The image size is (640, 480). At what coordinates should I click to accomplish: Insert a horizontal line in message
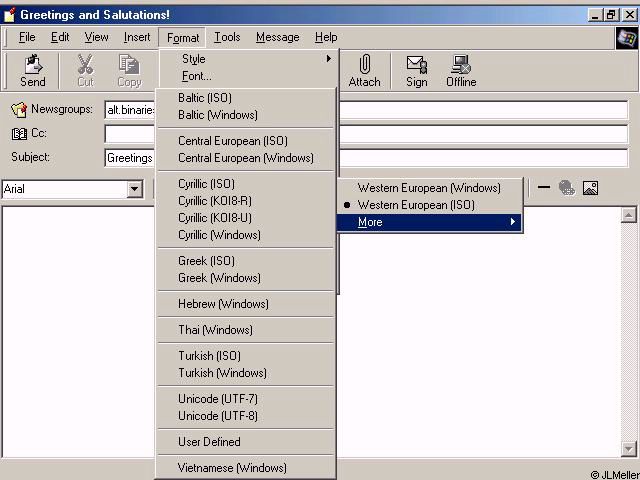click(x=544, y=187)
